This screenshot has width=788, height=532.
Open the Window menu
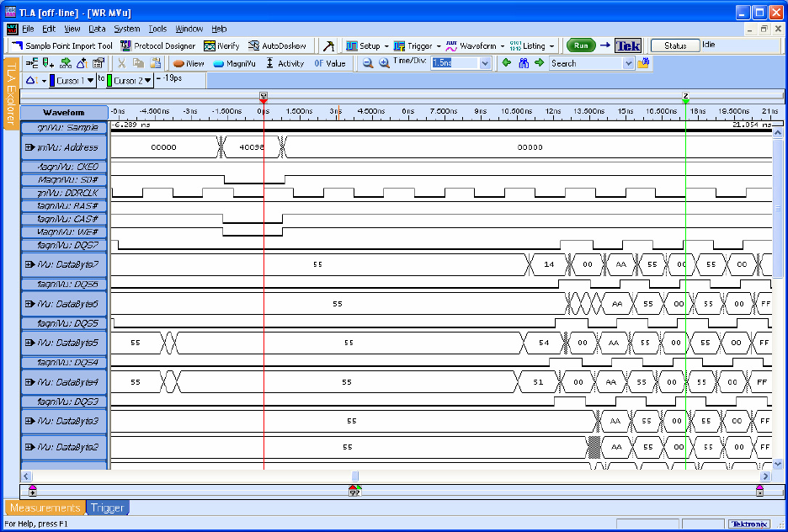(189, 29)
